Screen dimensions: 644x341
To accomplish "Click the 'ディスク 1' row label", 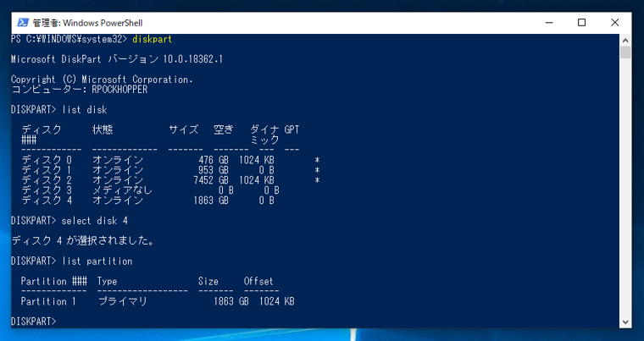I will 47,170.
